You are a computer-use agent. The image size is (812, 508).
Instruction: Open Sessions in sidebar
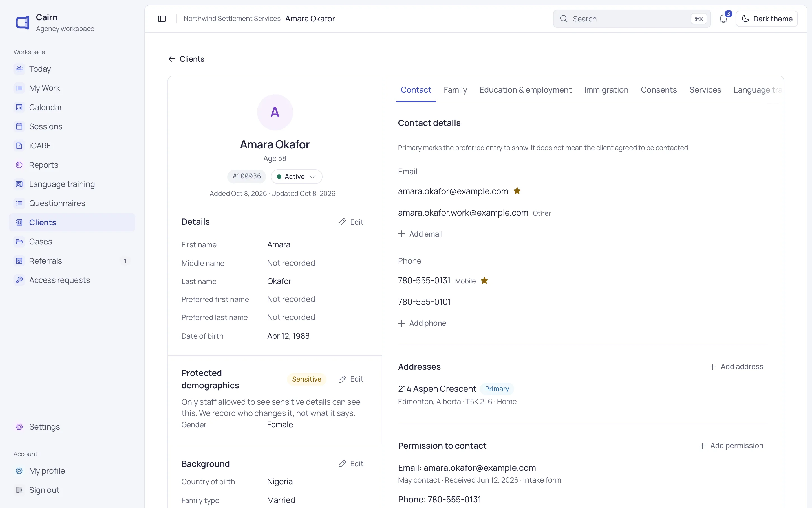tap(72, 126)
